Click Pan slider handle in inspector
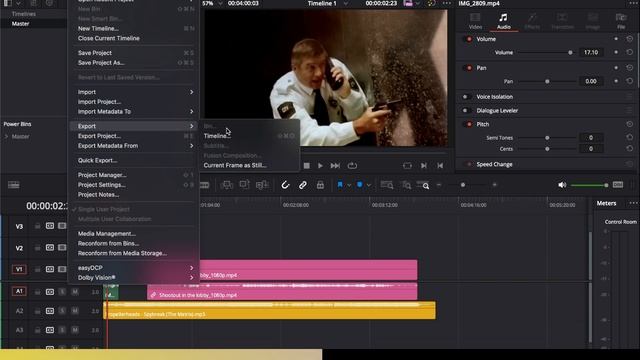The height and width of the screenshot is (360, 640). click(547, 81)
